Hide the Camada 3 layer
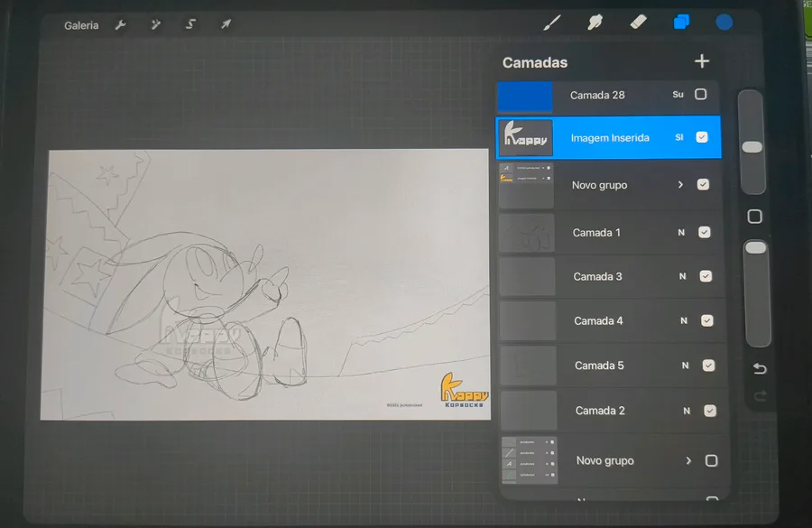The height and width of the screenshot is (528, 812). [706, 276]
